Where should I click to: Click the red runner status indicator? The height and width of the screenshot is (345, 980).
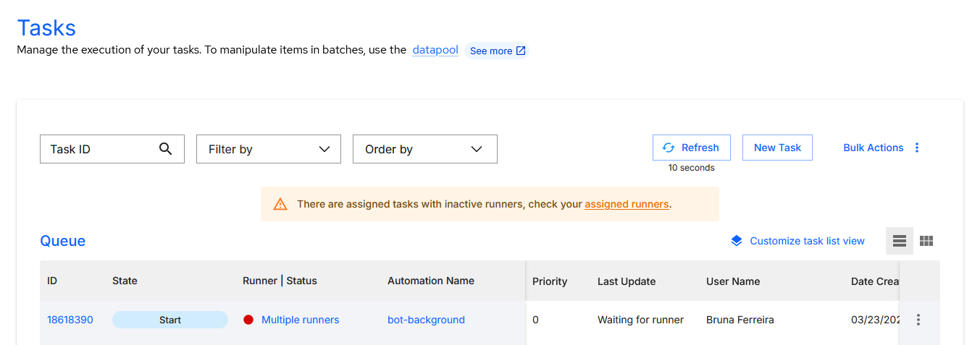(x=248, y=320)
